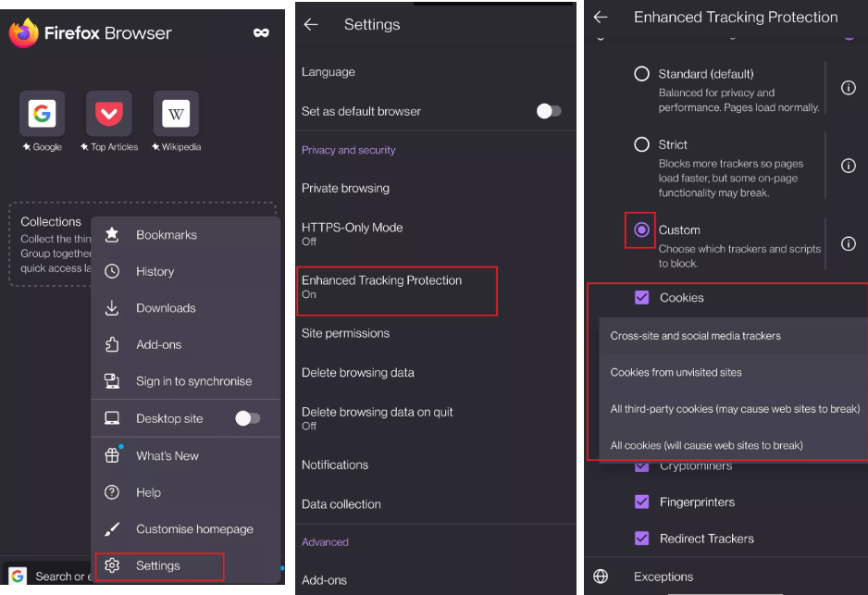The width and height of the screenshot is (868, 595).
Task: Open Enhanced Tracking Protection setting
Action: tap(436, 287)
